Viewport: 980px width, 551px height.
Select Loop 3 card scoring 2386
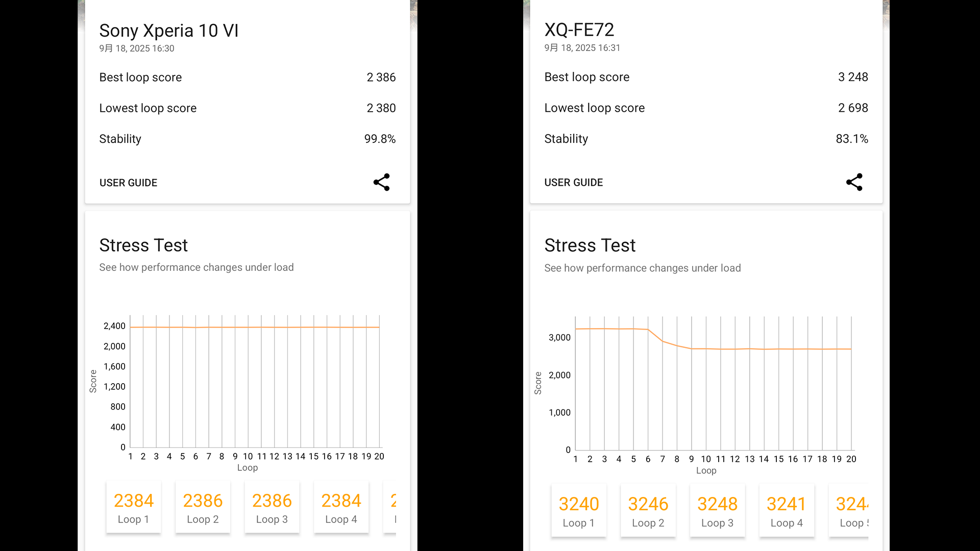272,507
